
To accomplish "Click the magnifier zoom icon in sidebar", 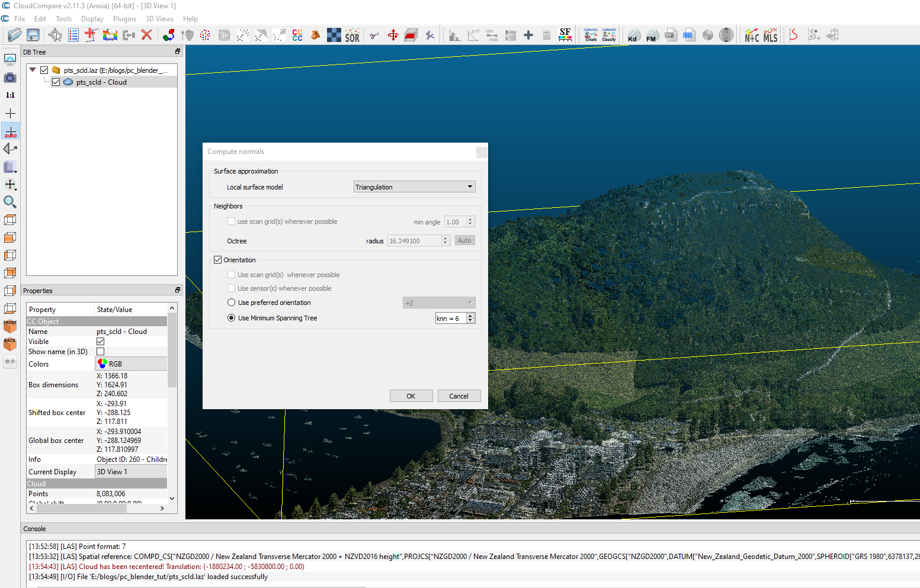I will coord(10,202).
